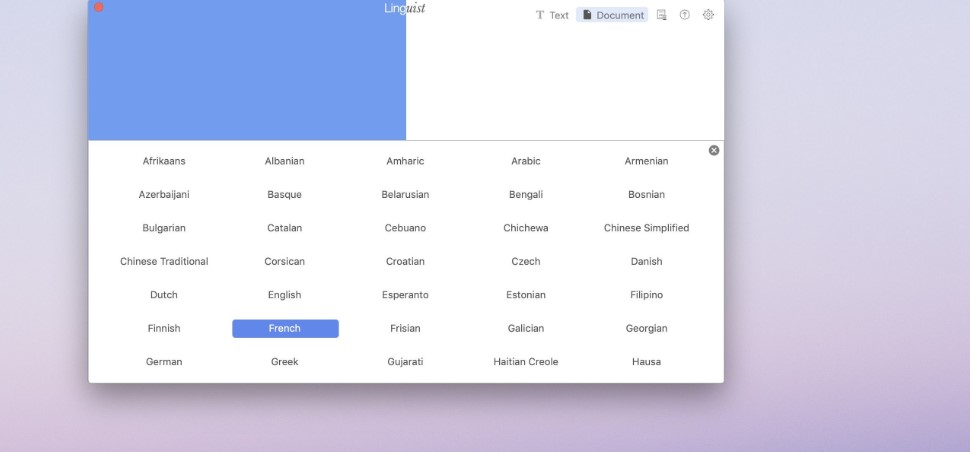The width and height of the screenshot is (970, 452).
Task: Choose English as the language
Action: [285, 295]
